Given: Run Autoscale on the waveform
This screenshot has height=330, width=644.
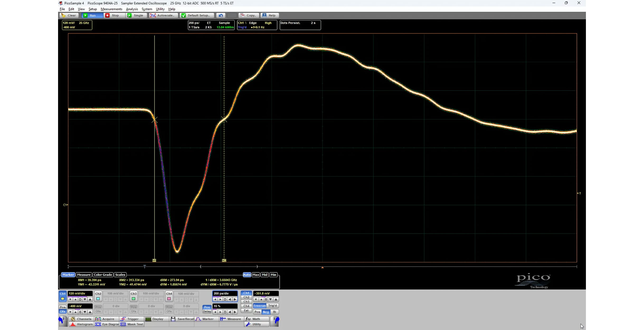Looking at the screenshot, I should (x=163, y=15).
